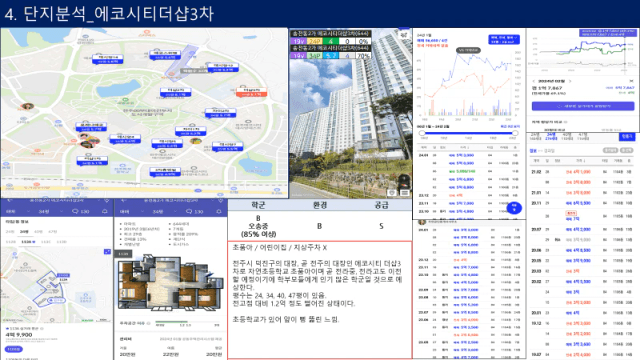
Task: Click the right handle of the date range slider
Action: pos(515,133)
